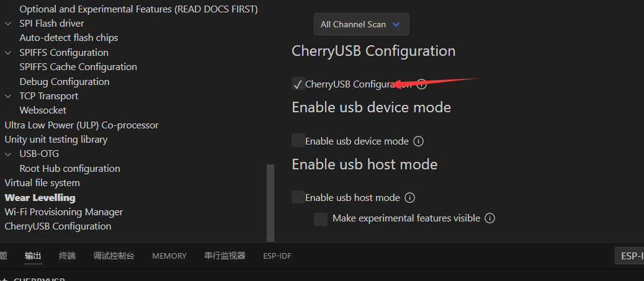Click info icon for experimental features option
Screen dimensions: 644x281
[490, 218]
